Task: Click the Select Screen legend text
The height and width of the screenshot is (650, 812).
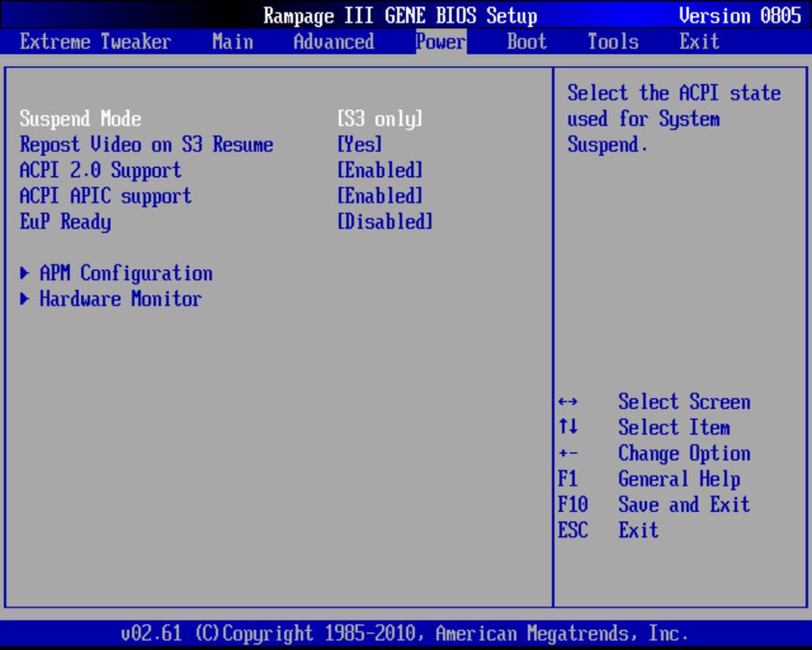Action: [x=684, y=402]
